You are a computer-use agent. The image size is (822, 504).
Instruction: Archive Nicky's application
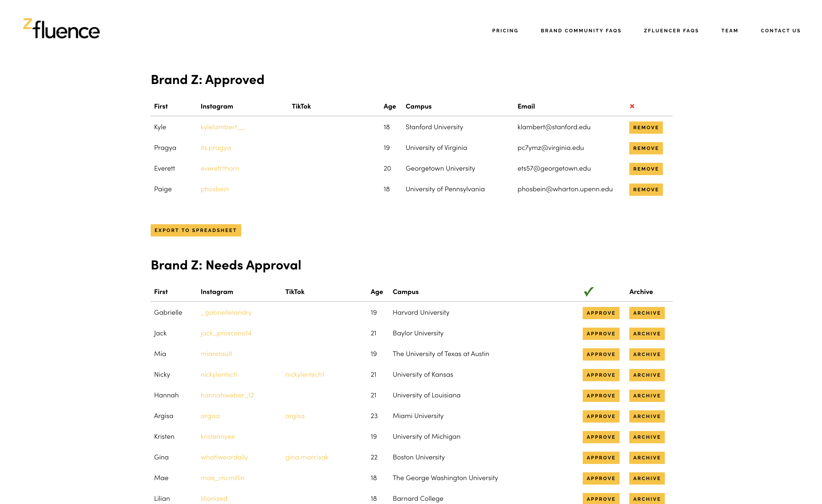coord(647,375)
